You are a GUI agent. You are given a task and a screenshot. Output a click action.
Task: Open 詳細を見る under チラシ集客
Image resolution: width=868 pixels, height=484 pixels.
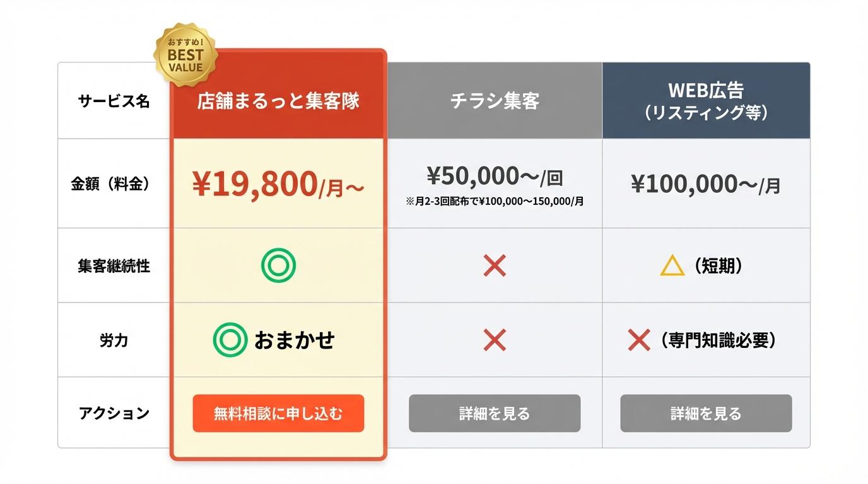coord(495,413)
